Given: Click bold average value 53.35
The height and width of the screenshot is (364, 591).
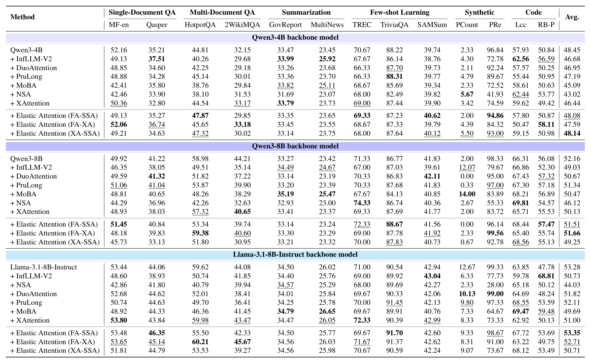Looking at the screenshot, I should tap(572, 333).
